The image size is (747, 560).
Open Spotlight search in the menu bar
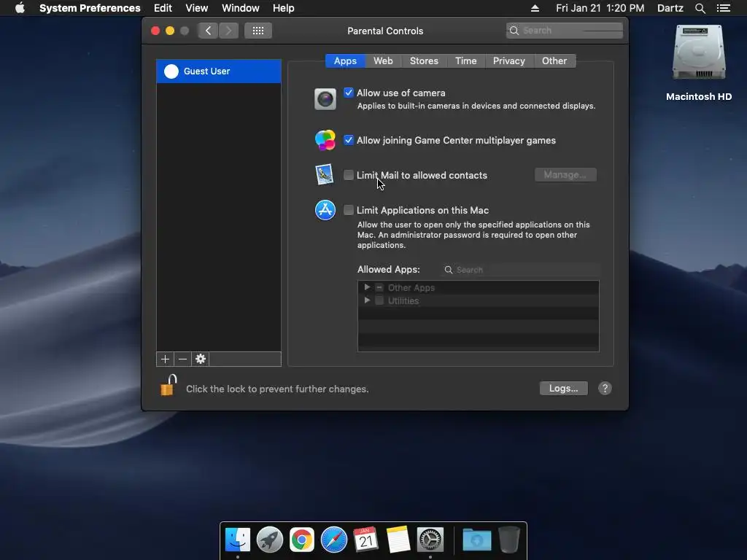[x=700, y=8]
